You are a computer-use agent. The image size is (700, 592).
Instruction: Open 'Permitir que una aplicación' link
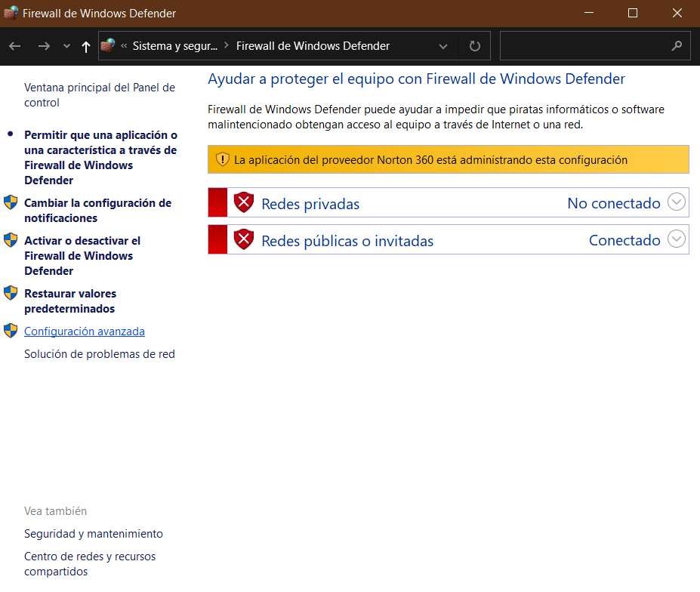101,158
